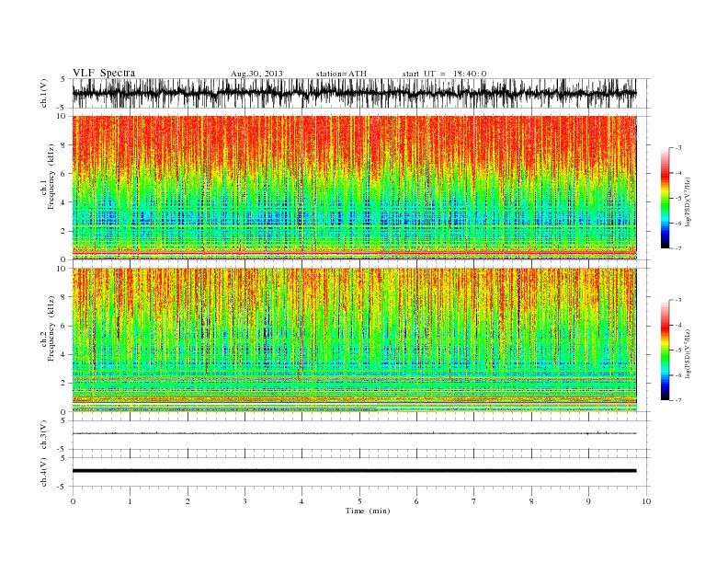Viewport: 728px width, 563px height.
Task: Click time axis tick label '6'
Action: click(x=417, y=501)
